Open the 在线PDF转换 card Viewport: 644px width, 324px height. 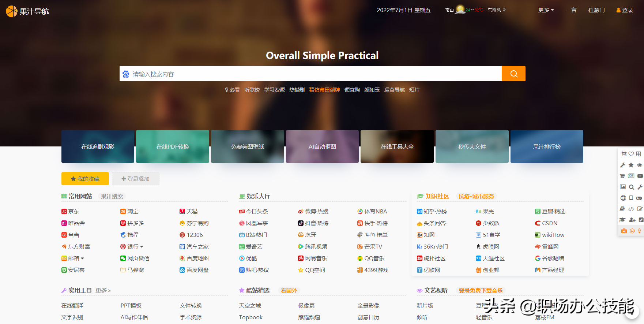(x=173, y=146)
